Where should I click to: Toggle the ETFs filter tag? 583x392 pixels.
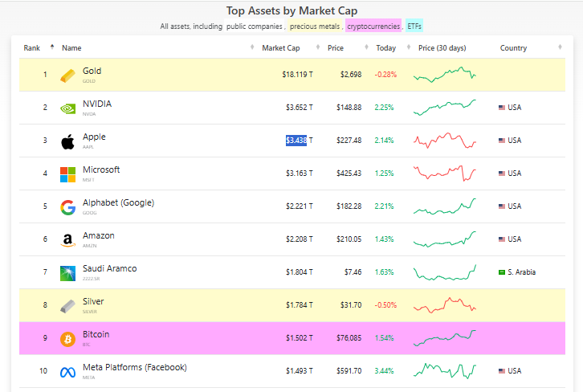(x=414, y=27)
